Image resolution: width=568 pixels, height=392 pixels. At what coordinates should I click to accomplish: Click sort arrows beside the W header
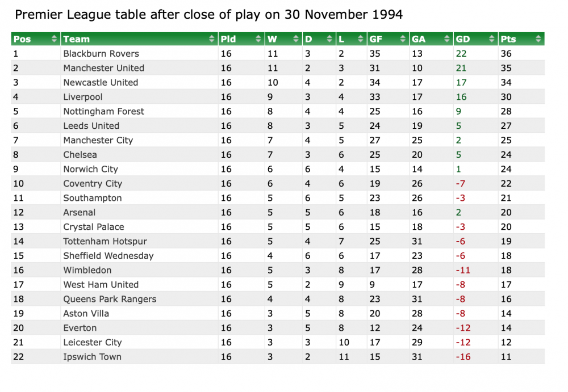[296, 39]
